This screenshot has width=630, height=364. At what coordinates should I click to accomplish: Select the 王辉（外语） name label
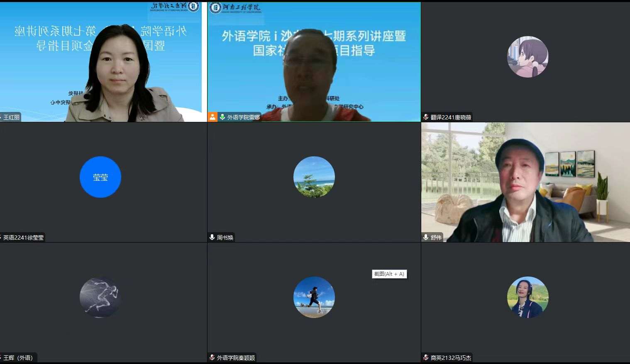[18, 358]
